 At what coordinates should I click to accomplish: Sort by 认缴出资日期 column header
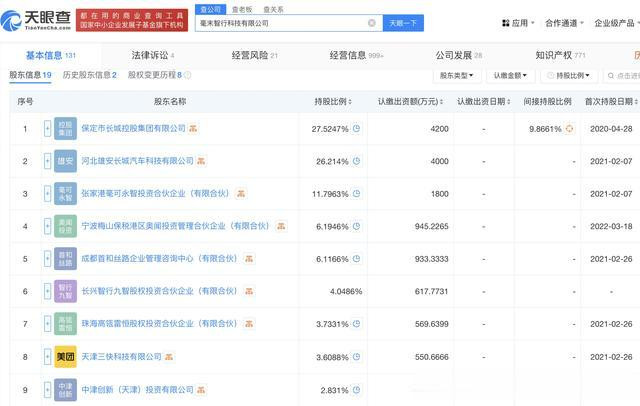(x=484, y=101)
